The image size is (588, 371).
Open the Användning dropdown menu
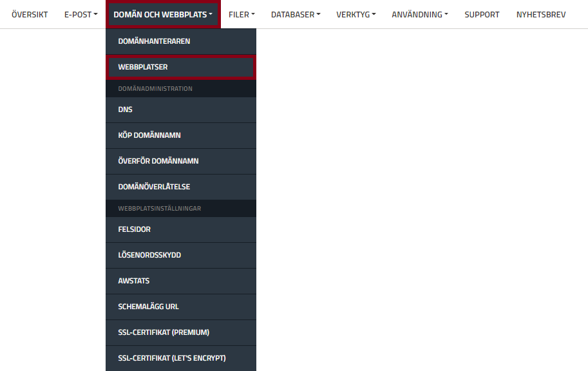(420, 15)
